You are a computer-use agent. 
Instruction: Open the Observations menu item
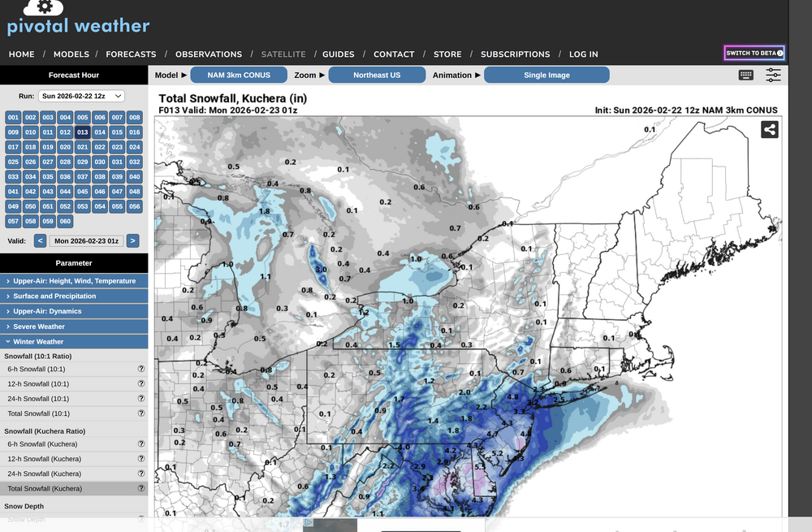click(x=208, y=54)
